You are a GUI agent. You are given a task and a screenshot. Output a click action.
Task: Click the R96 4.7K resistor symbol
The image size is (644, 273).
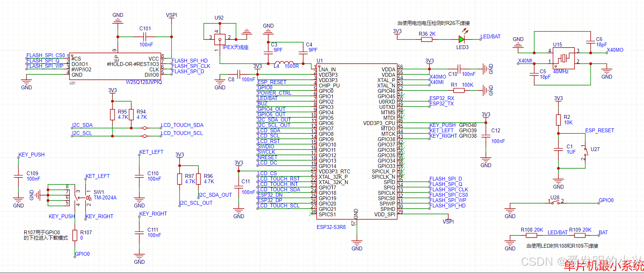(198, 179)
